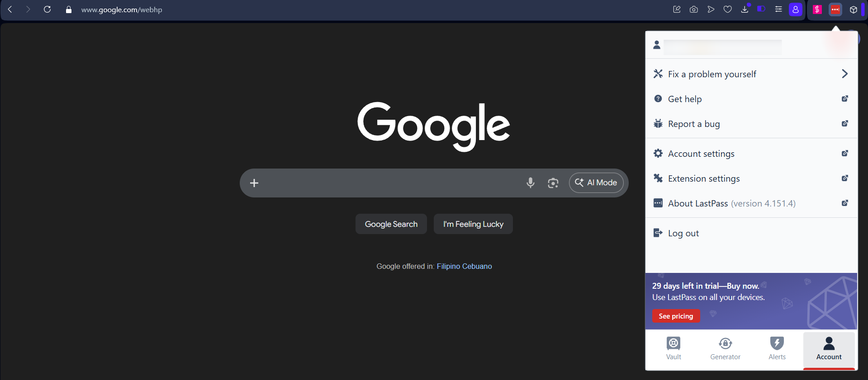The image size is (868, 380).
Task: Open the browser downloads panel
Action: tap(745, 9)
